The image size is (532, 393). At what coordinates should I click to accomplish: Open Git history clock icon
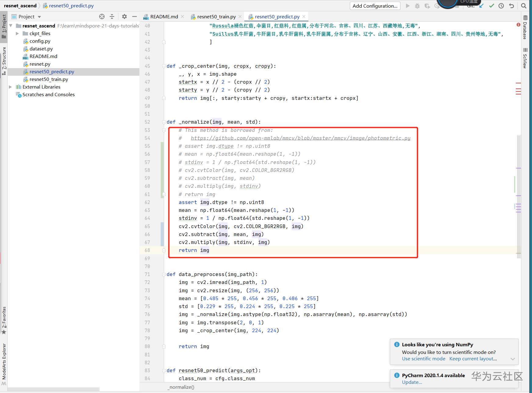coord(501,6)
